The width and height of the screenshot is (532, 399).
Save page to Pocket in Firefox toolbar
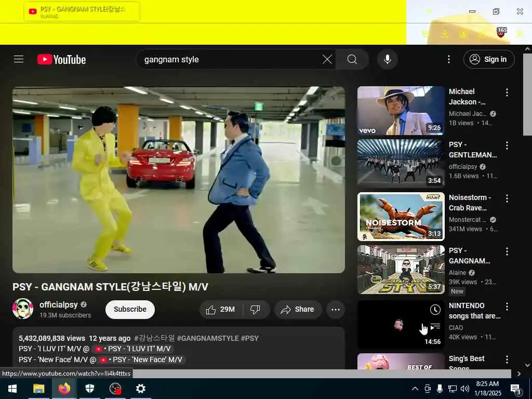(x=425, y=34)
